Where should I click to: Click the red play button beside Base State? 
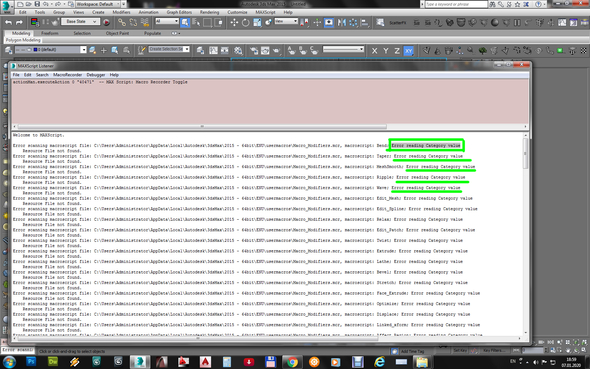[106, 22]
